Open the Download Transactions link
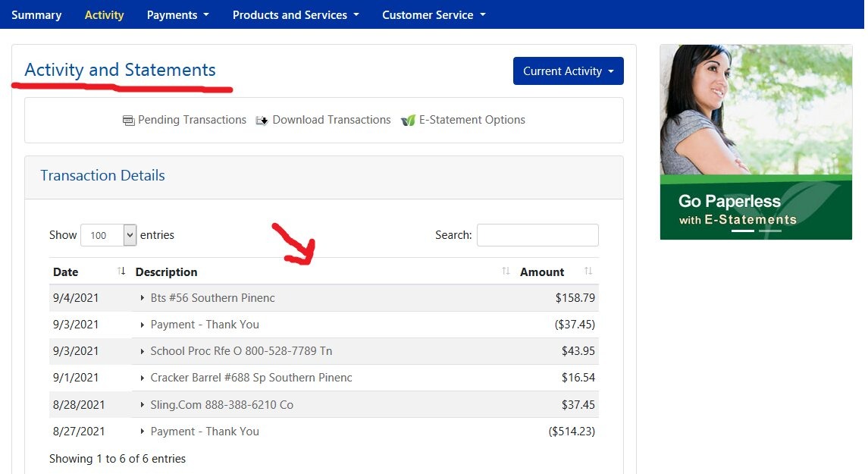This screenshot has height=474, width=868. click(x=331, y=120)
